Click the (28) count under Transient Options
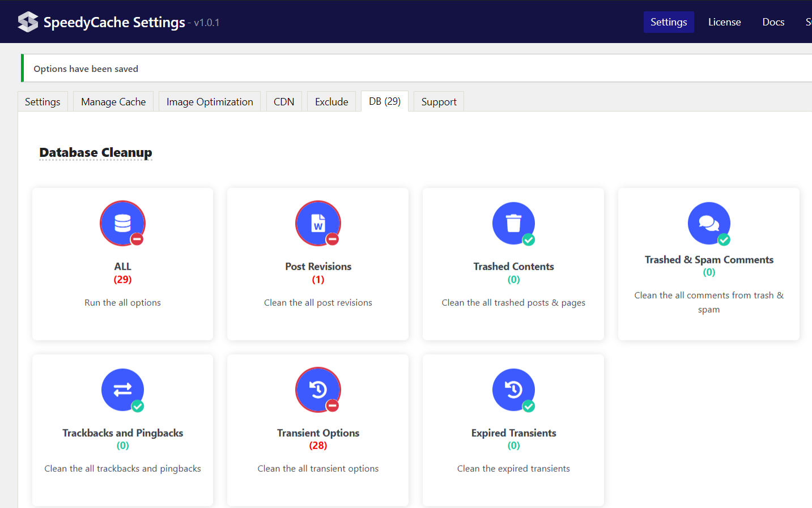The height and width of the screenshot is (508, 812). (318, 445)
